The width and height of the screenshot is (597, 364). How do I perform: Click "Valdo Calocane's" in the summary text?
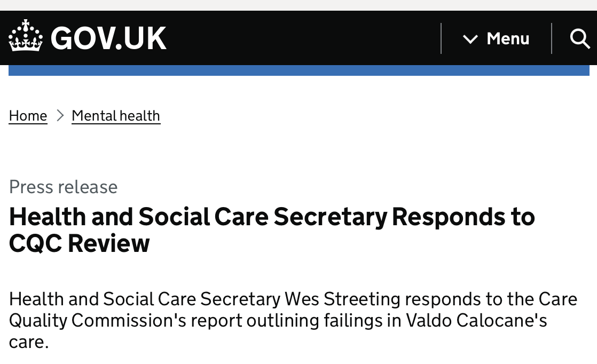[x=476, y=320]
